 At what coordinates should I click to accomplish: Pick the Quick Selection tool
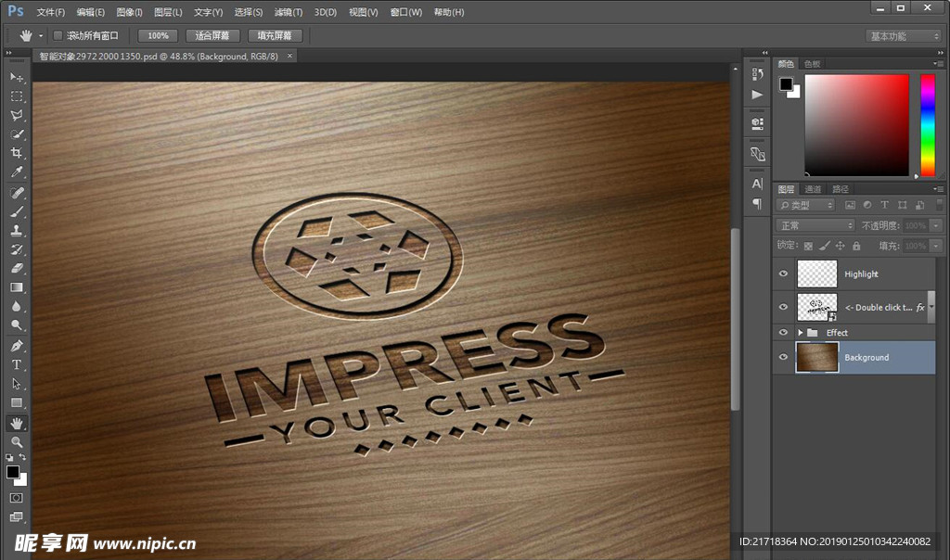click(17, 134)
